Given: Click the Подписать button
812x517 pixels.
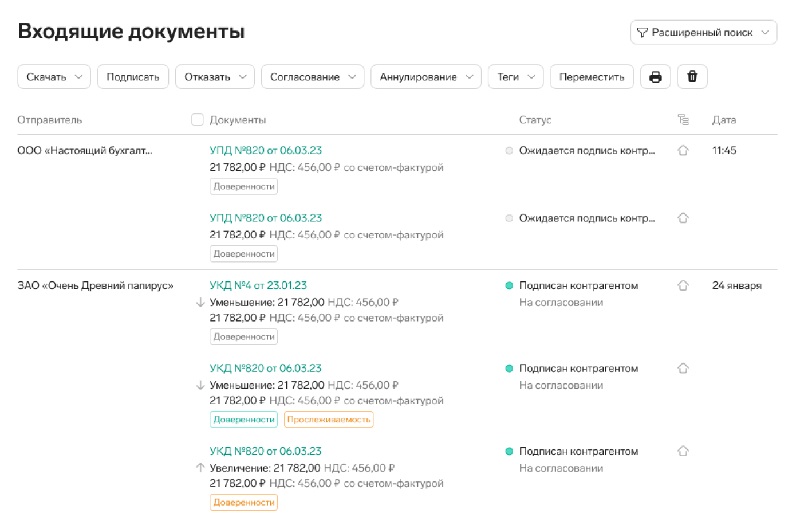Looking at the screenshot, I should click(133, 77).
